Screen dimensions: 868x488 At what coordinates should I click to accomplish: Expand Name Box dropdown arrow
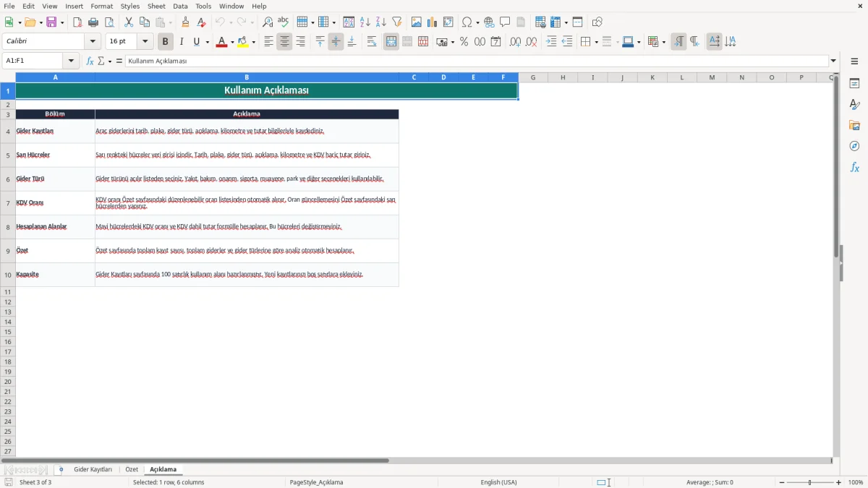coord(72,61)
